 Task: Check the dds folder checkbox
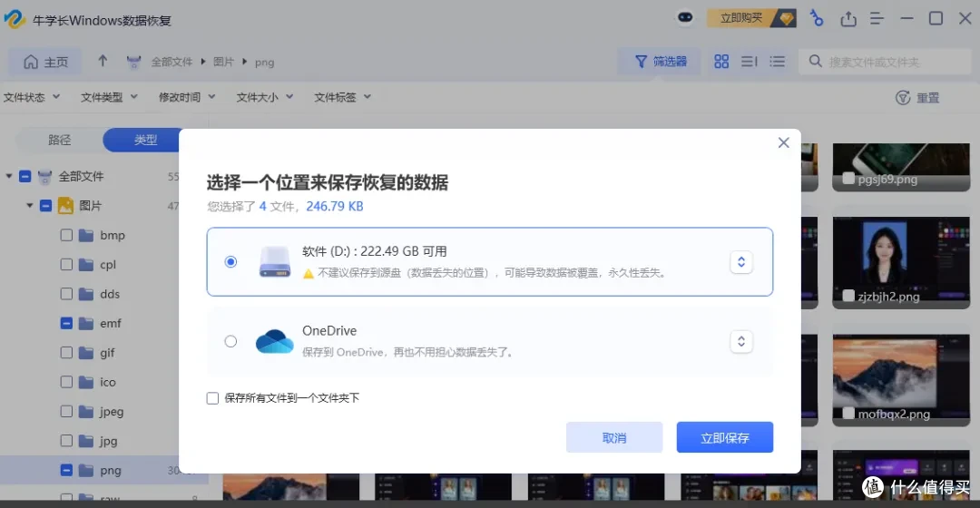66,294
